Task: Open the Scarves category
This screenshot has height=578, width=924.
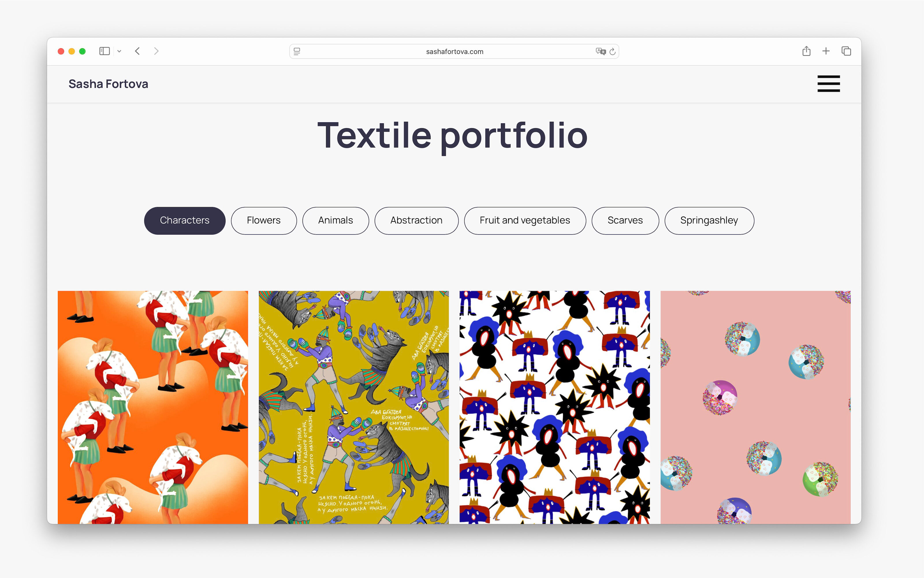Action: pyautogui.click(x=625, y=221)
